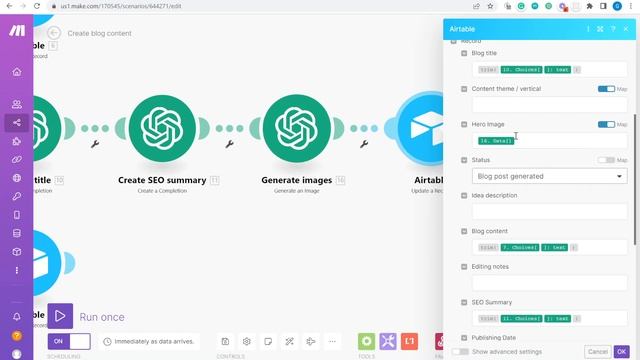Click the Content theme / vertical input

pos(549,105)
